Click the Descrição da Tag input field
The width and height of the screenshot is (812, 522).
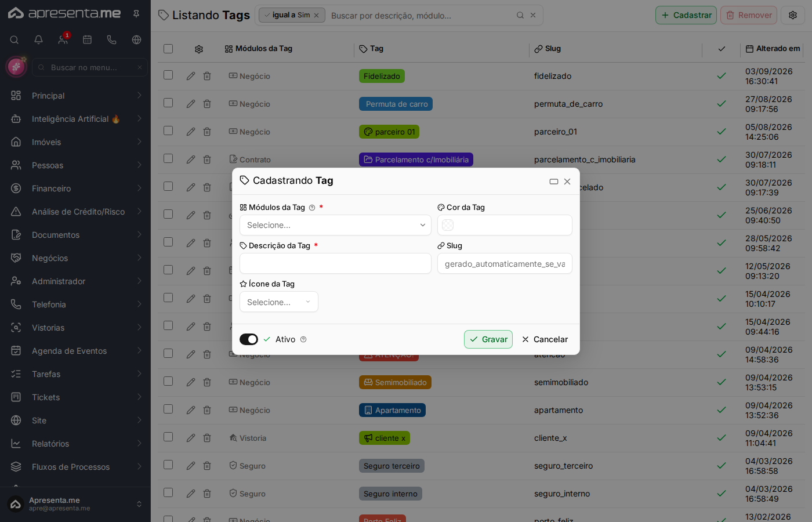coord(335,263)
